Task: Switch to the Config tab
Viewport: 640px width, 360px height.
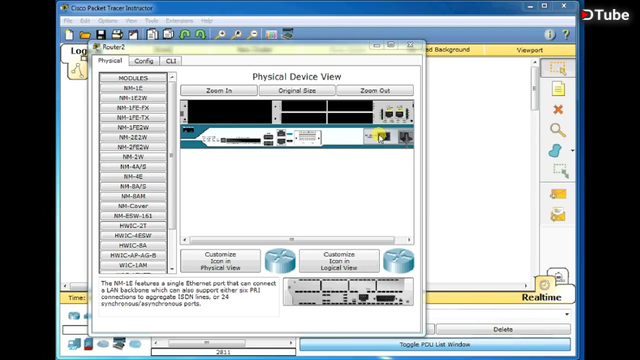Action: (144, 61)
